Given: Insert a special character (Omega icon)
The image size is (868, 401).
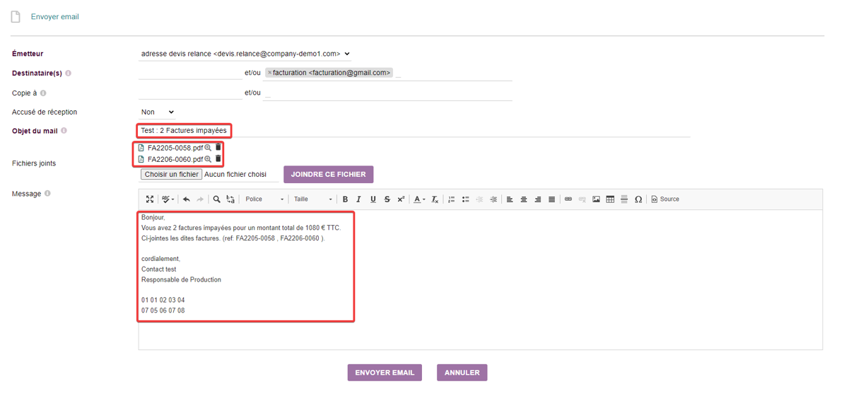Looking at the screenshot, I should [x=638, y=199].
